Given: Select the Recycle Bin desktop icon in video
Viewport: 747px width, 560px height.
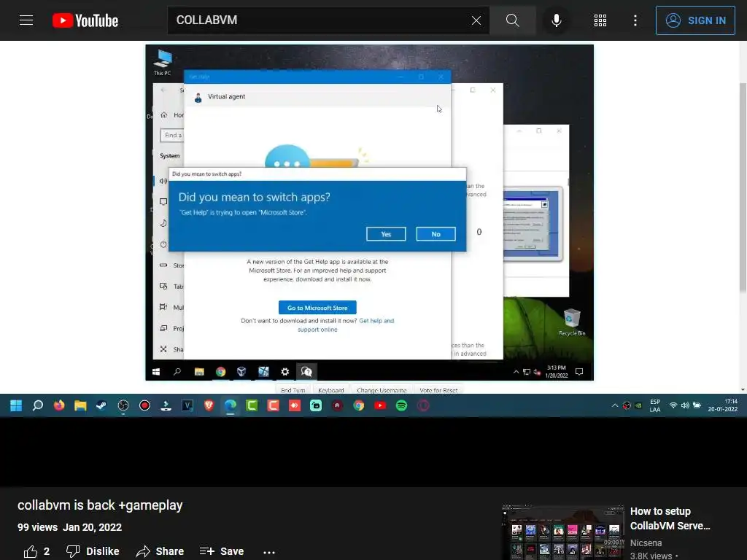Looking at the screenshot, I should [x=572, y=322].
